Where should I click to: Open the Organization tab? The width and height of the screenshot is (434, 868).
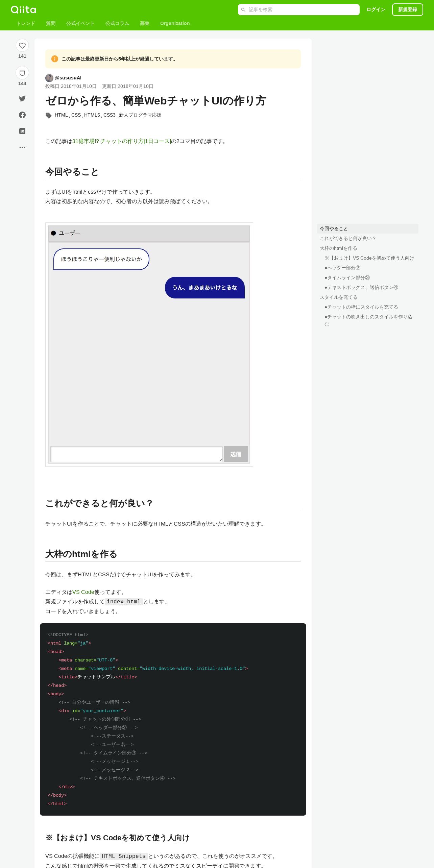[x=175, y=23]
